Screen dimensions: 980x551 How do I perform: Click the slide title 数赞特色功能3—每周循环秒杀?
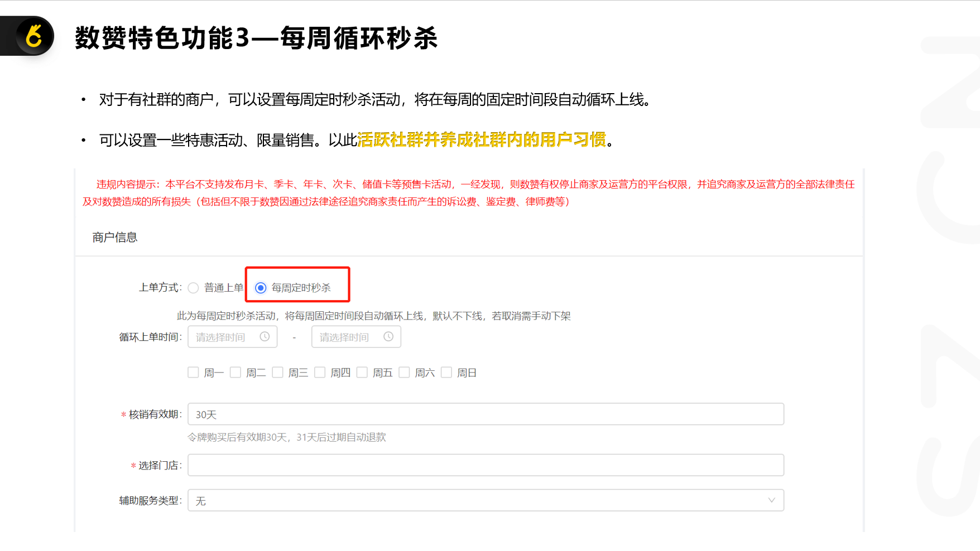256,38
